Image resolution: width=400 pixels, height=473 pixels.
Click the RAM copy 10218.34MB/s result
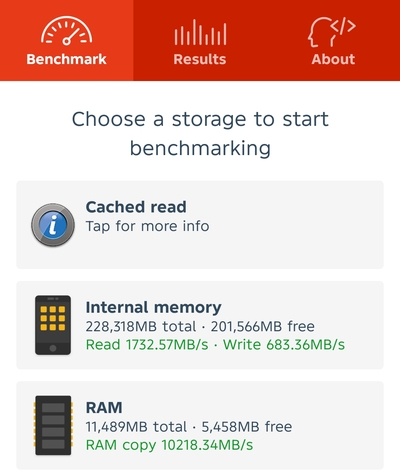tap(169, 445)
